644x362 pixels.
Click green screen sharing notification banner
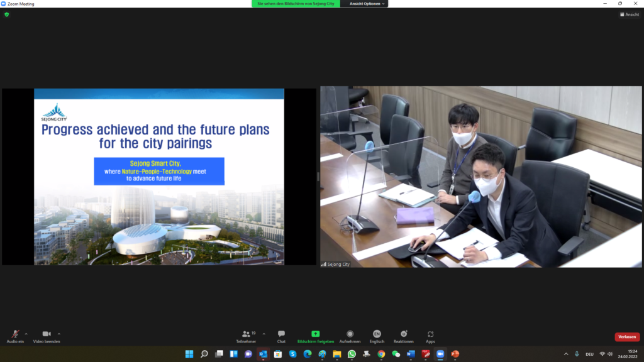296,4
